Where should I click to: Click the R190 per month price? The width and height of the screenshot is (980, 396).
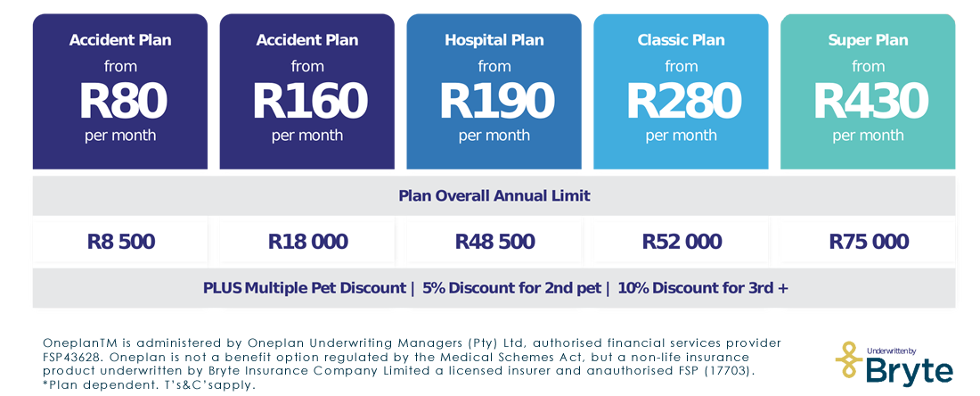tap(494, 101)
